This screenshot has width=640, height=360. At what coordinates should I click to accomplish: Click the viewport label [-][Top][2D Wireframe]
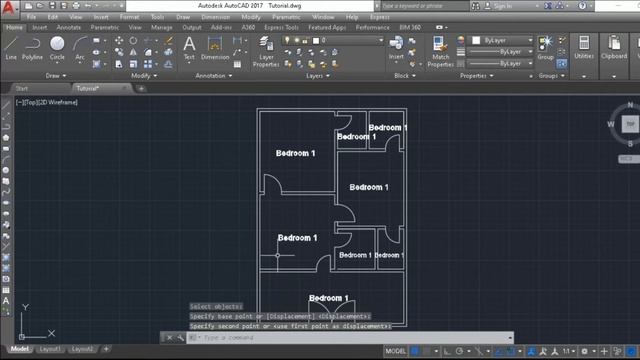[x=47, y=102]
